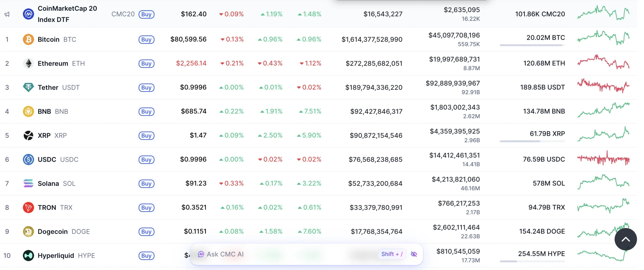Click the Shift + / shortcut badge

(392, 254)
